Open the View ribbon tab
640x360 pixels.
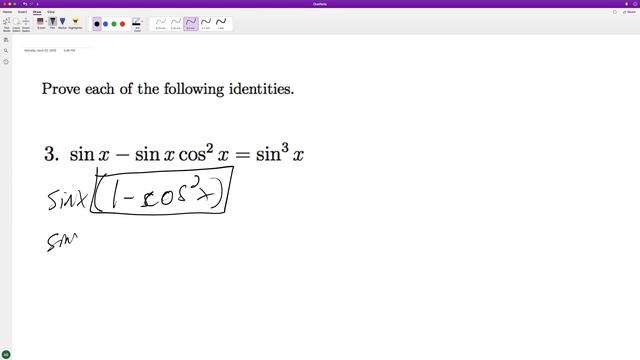(x=51, y=12)
